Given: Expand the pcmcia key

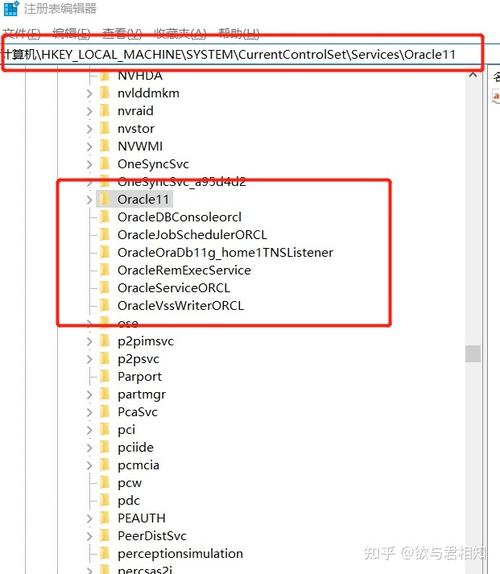Looking at the screenshot, I should (89, 465).
